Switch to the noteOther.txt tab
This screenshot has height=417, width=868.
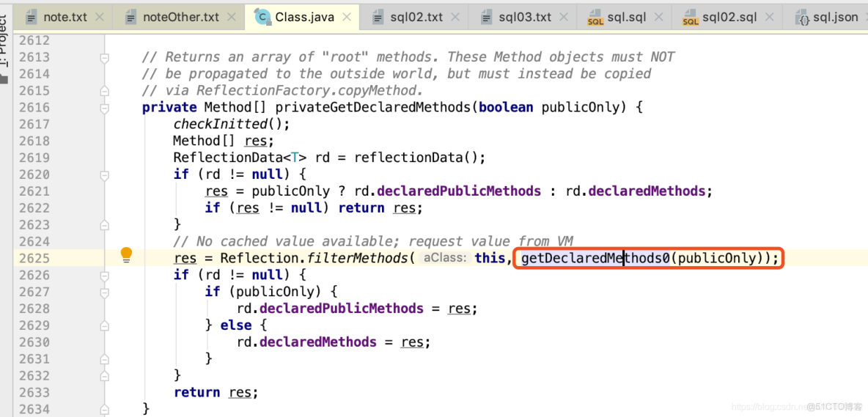[x=181, y=17]
